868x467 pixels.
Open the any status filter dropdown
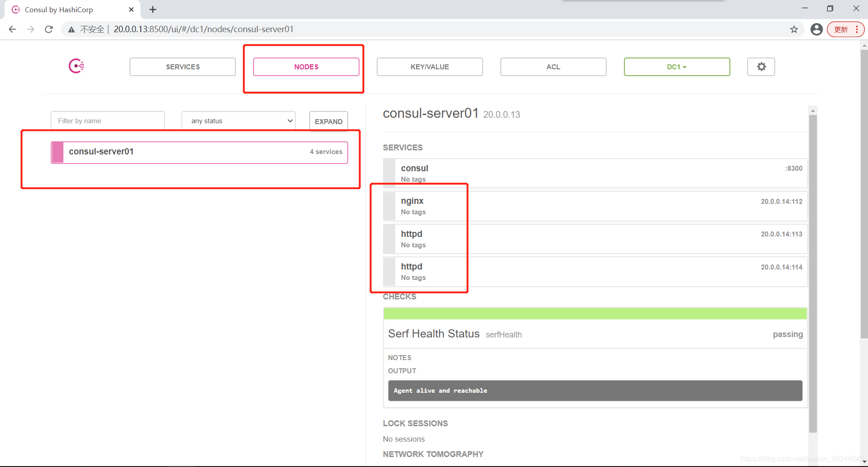pos(239,121)
